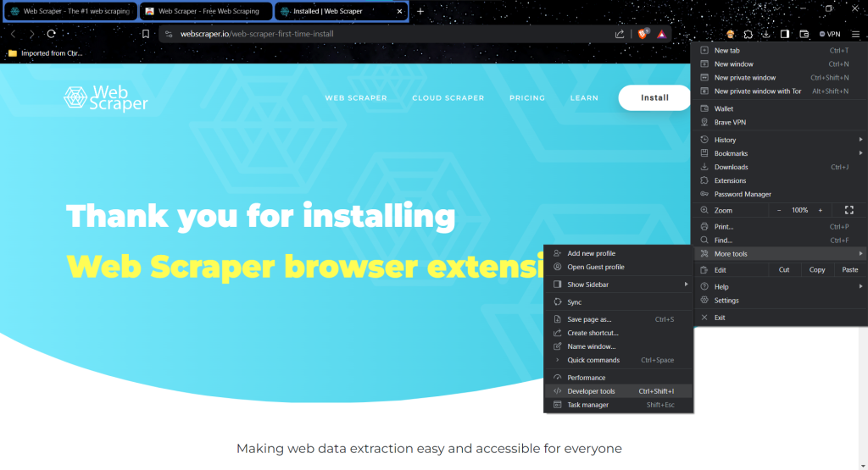Open site settings icon in address bar

(169, 34)
